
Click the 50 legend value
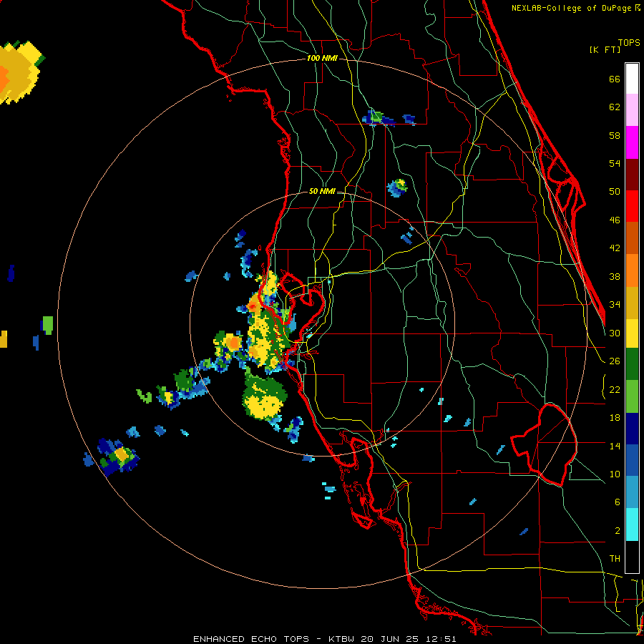pos(615,192)
